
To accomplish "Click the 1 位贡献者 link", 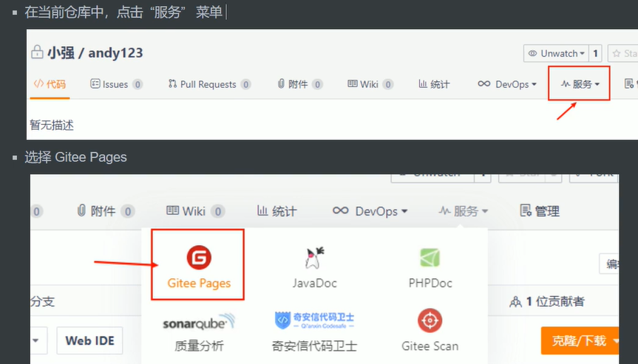I will 547,301.
